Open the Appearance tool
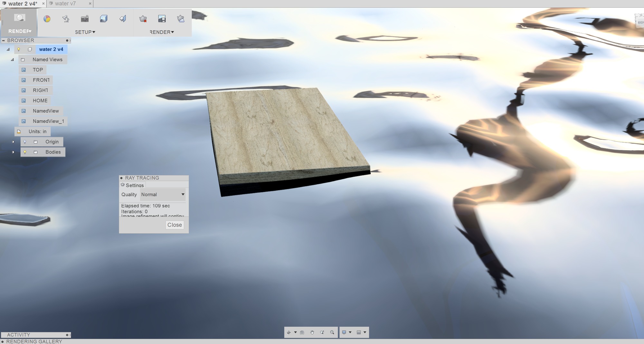 47,19
